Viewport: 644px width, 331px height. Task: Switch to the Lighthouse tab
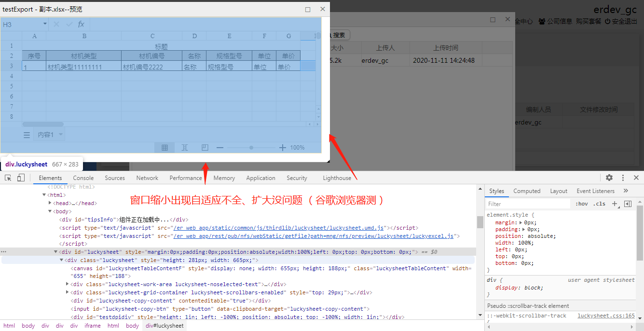(337, 178)
